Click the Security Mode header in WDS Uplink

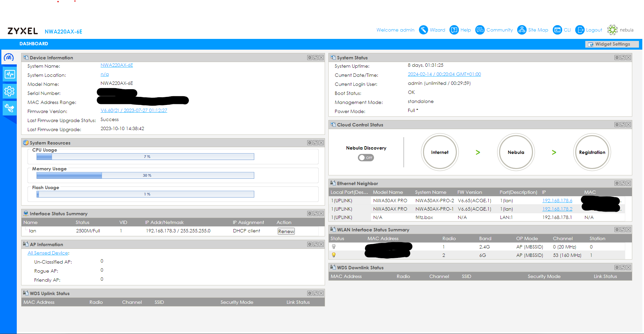pyautogui.click(x=237, y=302)
